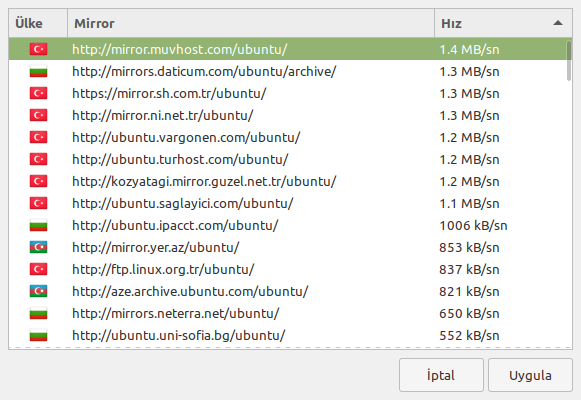Select the ubuntu.turhost.com mirror row

(x=288, y=159)
